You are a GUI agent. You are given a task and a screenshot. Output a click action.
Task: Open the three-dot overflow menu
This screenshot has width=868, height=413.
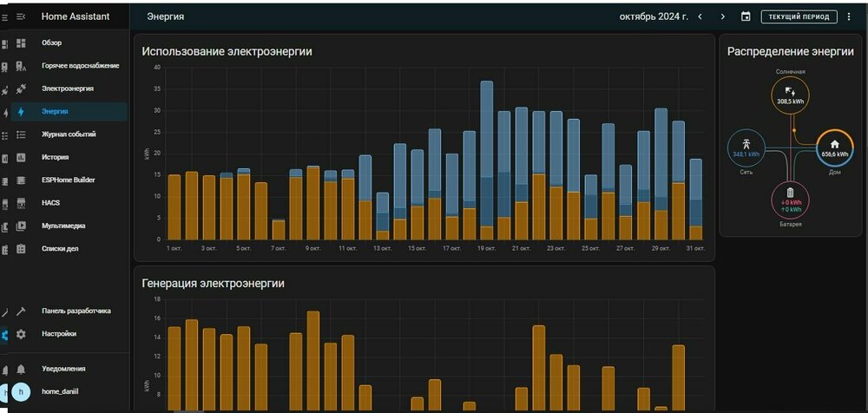pyautogui.click(x=849, y=16)
